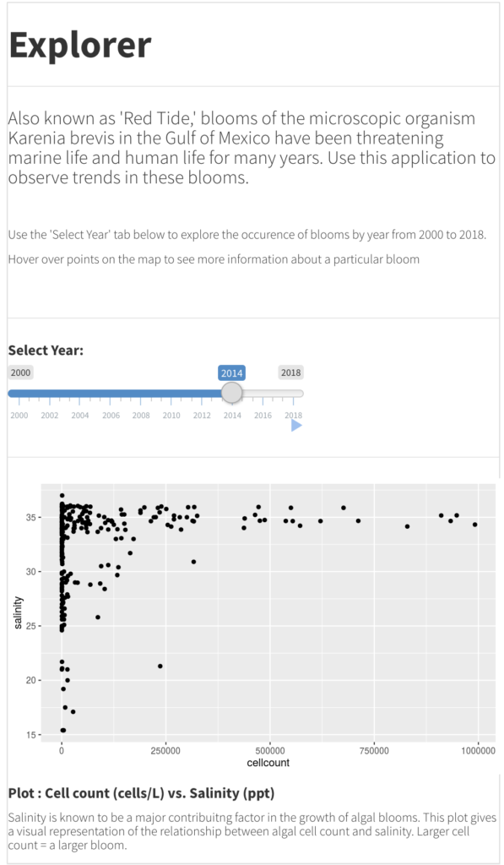Click the year slider round handle

[231, 393]
